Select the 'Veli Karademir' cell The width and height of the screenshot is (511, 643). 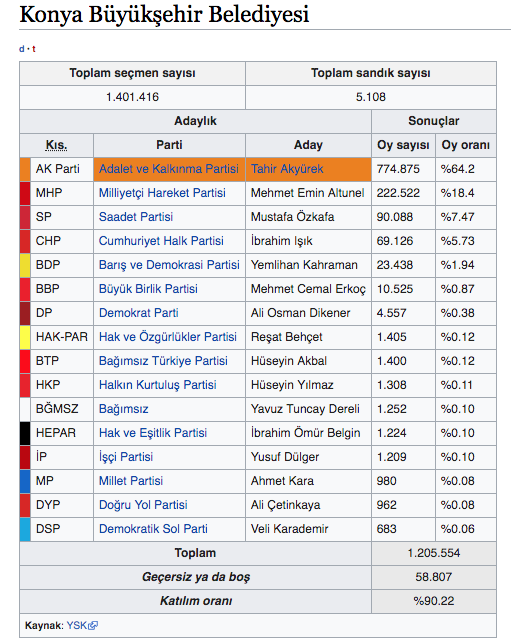(x=308, y=529)
